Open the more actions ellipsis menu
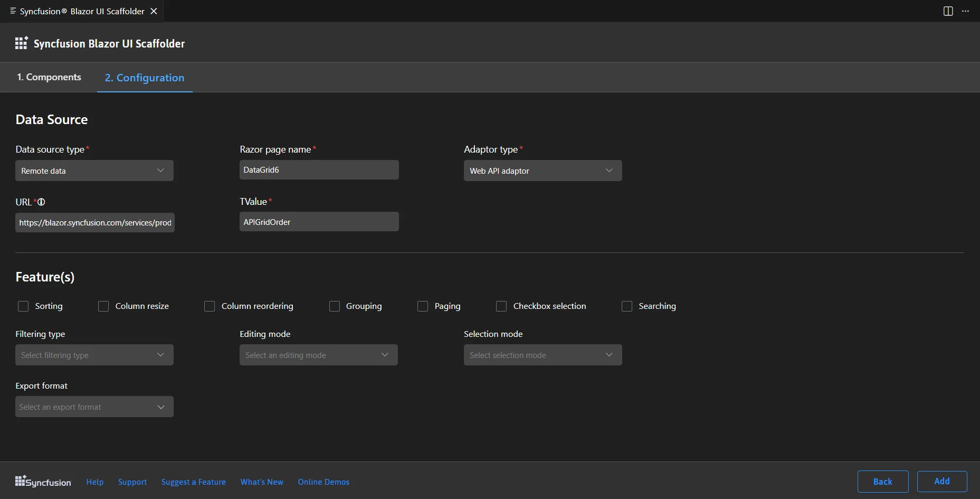 pyautogui.click(x=965, y=11)
